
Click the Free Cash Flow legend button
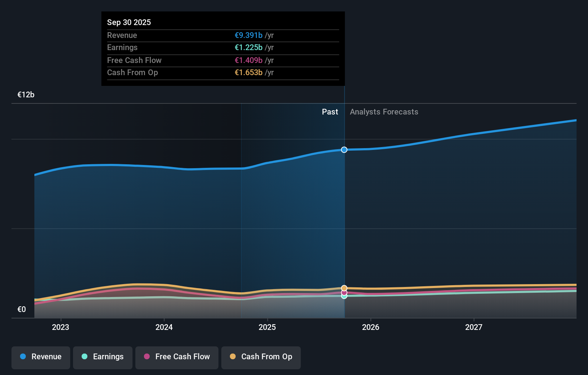177,357
